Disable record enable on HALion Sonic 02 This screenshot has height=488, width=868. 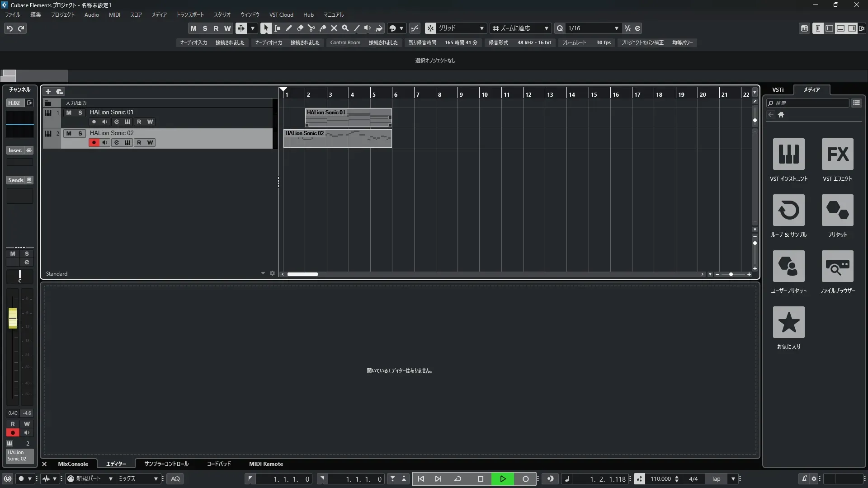coord(94,142)
